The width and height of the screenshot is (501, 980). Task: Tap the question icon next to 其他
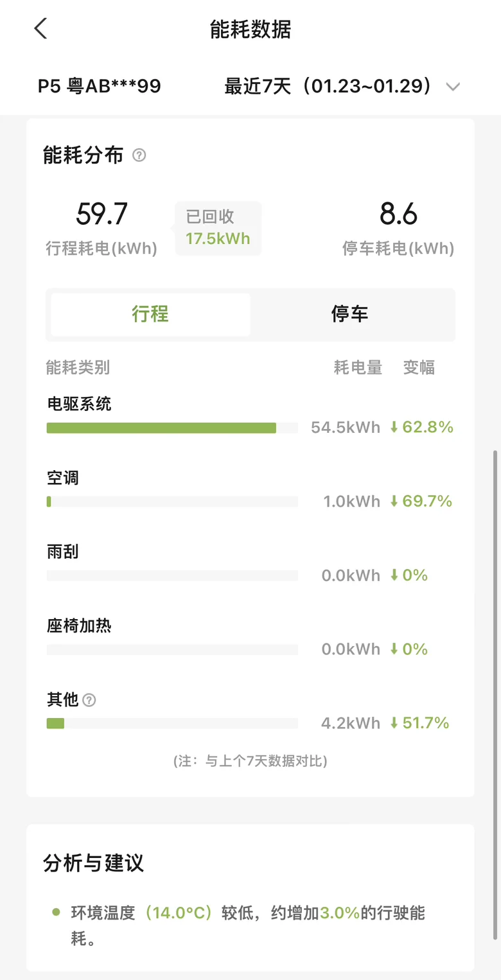(x=89, y=700)
